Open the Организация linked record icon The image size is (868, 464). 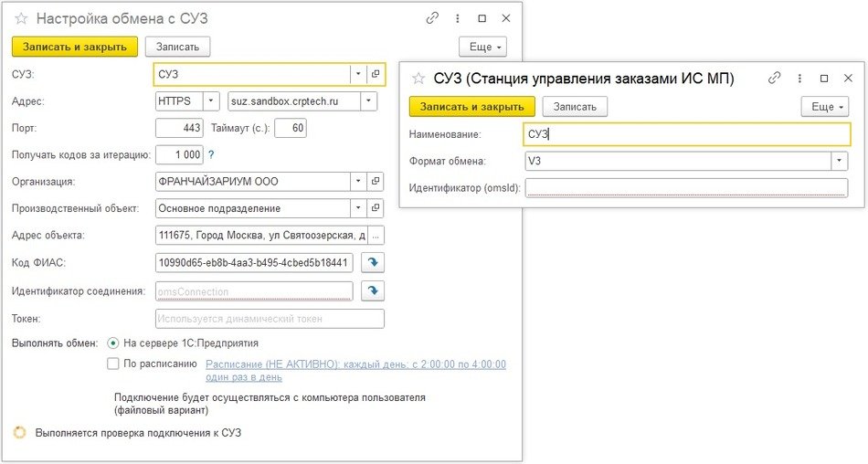376,182
